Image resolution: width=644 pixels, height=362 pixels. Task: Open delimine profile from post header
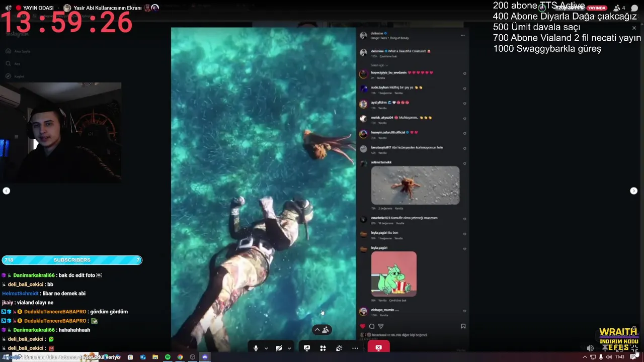(x=377, y=34)
